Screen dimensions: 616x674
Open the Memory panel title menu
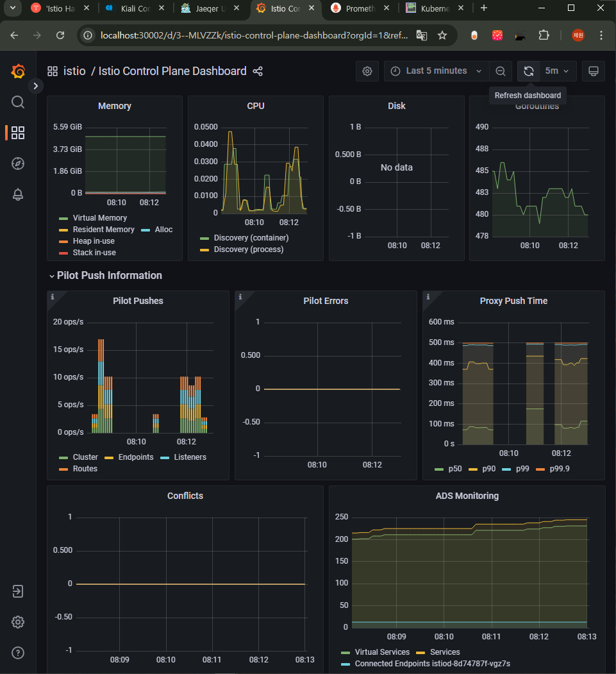[x=115, y=106]
